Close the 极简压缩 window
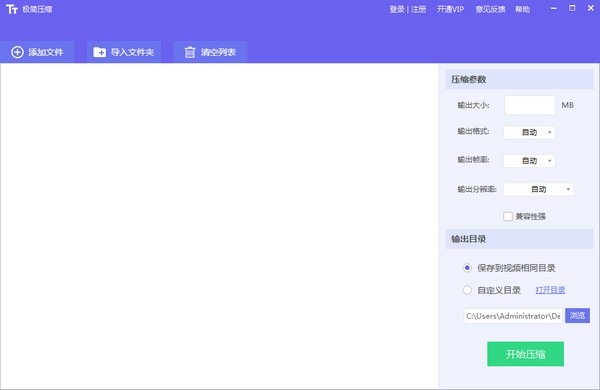 coord(590,8)
